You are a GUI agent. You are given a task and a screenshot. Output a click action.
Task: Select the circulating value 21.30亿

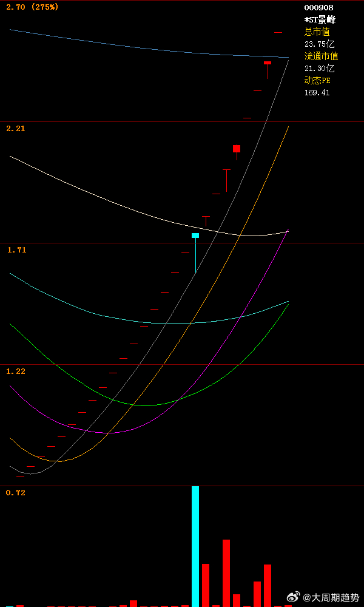click(319, 69)
